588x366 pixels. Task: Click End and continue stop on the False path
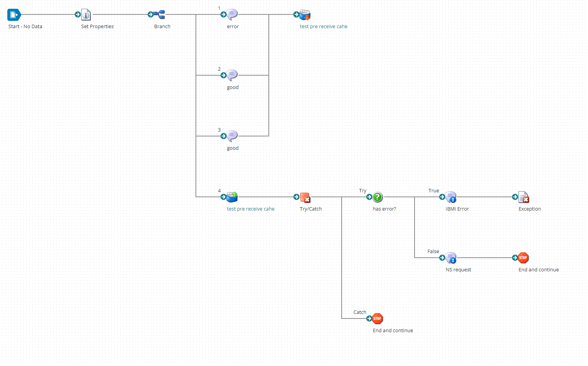[x=523, y=258]
